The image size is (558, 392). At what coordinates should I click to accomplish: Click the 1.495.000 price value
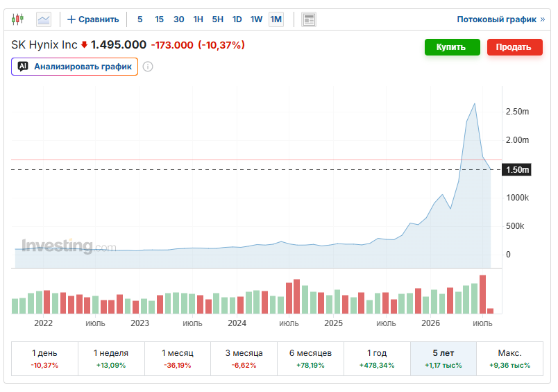coord(119,45)
